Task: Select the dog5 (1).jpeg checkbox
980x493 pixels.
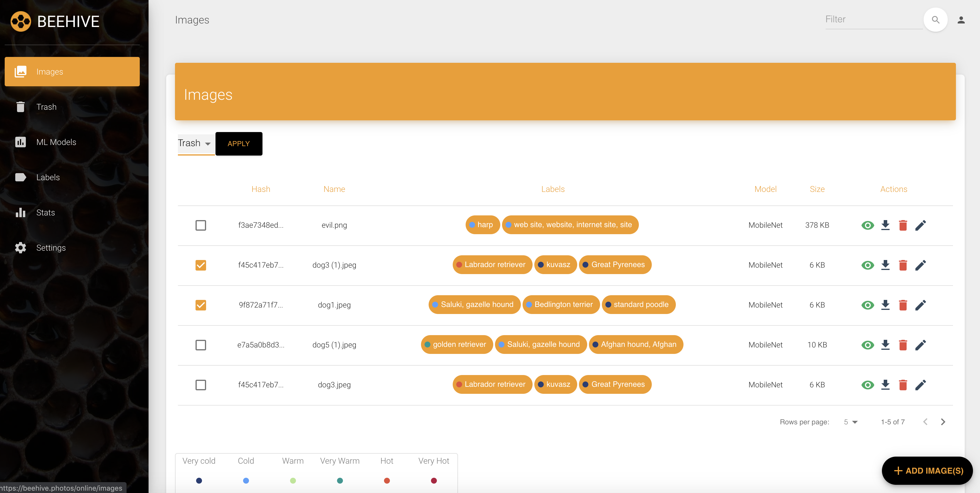Action: click(201, 345)
